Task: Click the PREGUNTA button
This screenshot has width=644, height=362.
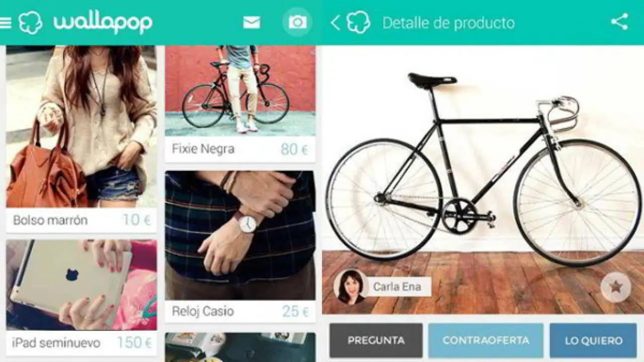Action: (x=376, y=340)
